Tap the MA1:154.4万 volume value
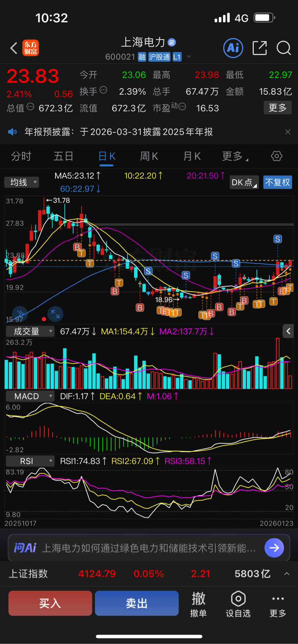Image resolution: width=298 pixels, height=644 pixels. pyautogui.click(x=128, y=332)
